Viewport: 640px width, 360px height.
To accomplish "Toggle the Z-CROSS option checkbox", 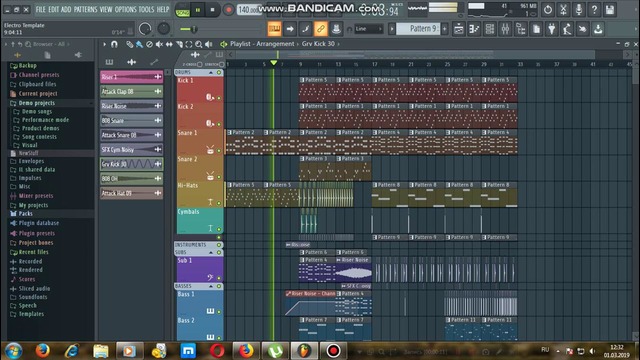I will pyautogui.click(x=200, y=64).
